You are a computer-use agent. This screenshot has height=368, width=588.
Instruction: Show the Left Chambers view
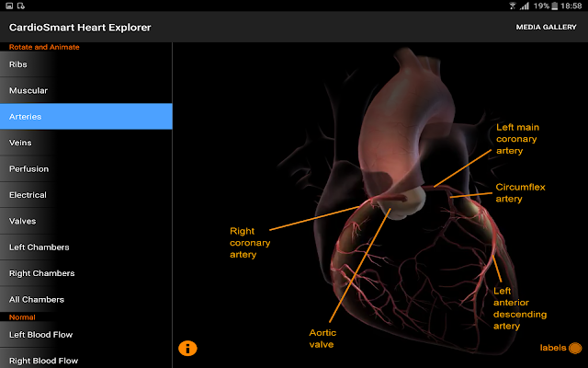pos(85,247)
